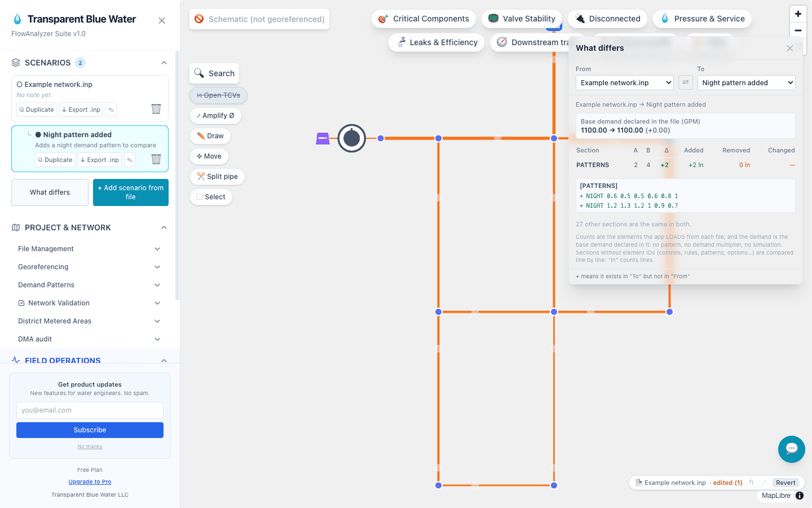Focus the you@email.com input field
This screenshot has width=812, height=508.
90,410
